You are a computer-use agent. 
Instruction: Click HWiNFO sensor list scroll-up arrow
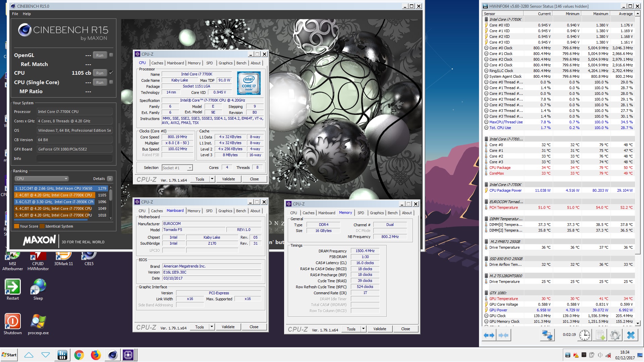[x=638, y=13]
